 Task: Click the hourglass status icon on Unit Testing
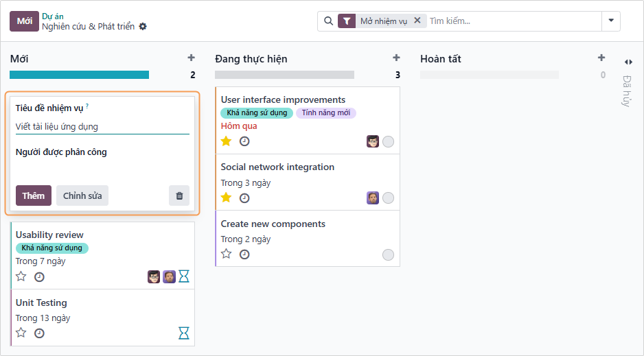click(x=184, y=333)
